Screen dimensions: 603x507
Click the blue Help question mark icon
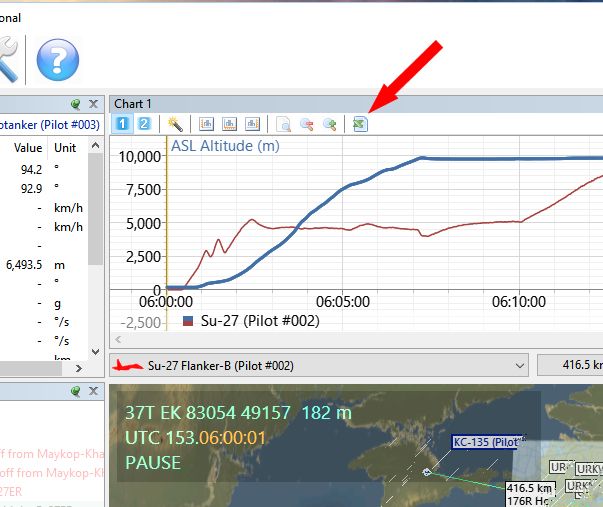coord(57,60)
